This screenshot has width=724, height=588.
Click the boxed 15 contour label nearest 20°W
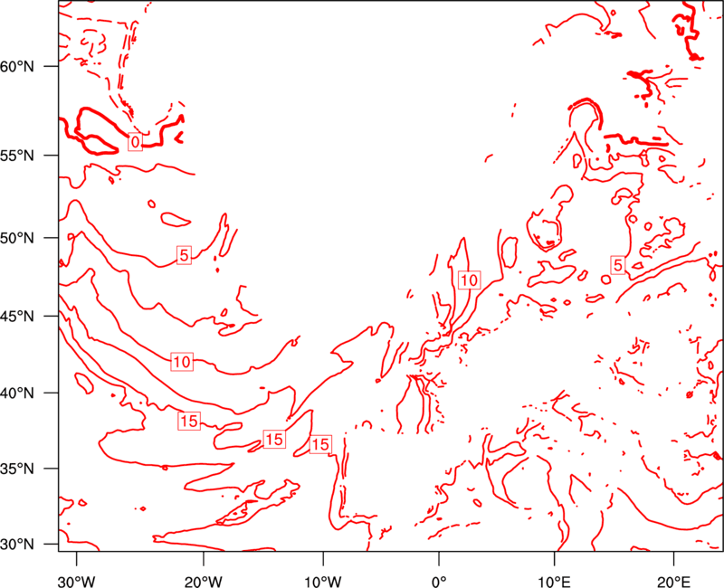coord(189,421)
